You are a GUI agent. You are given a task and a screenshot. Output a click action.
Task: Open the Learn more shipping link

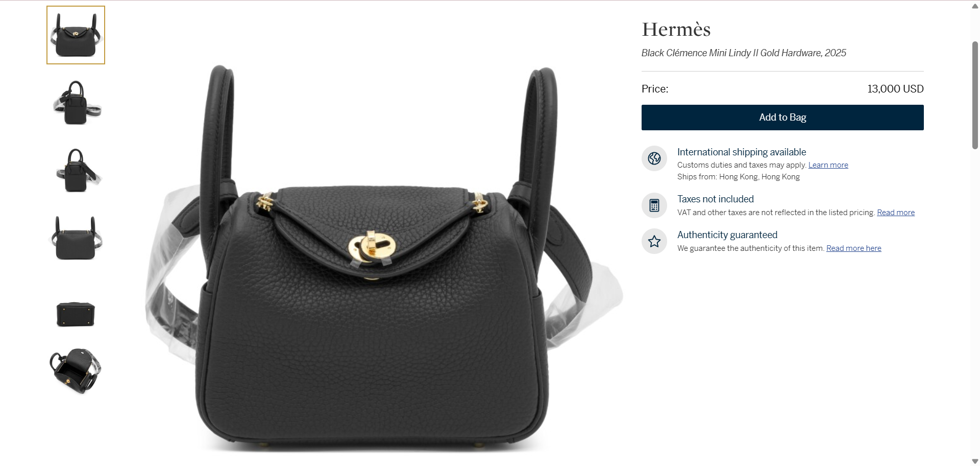[828, 165]
